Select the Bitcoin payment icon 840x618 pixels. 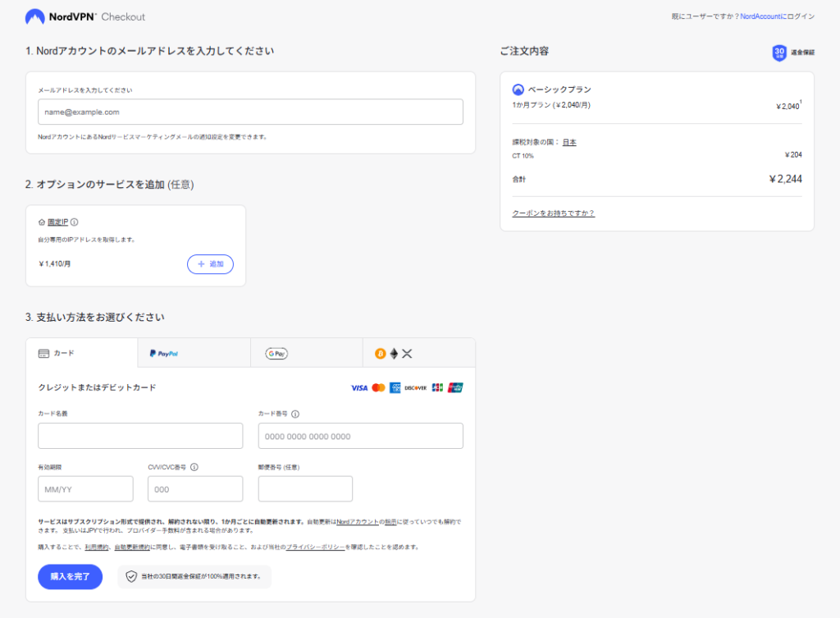381,353
